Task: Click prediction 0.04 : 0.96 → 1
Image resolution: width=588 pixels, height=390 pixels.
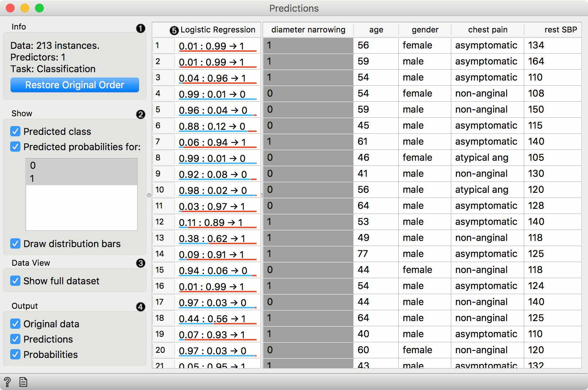Action: click(218, 78)
